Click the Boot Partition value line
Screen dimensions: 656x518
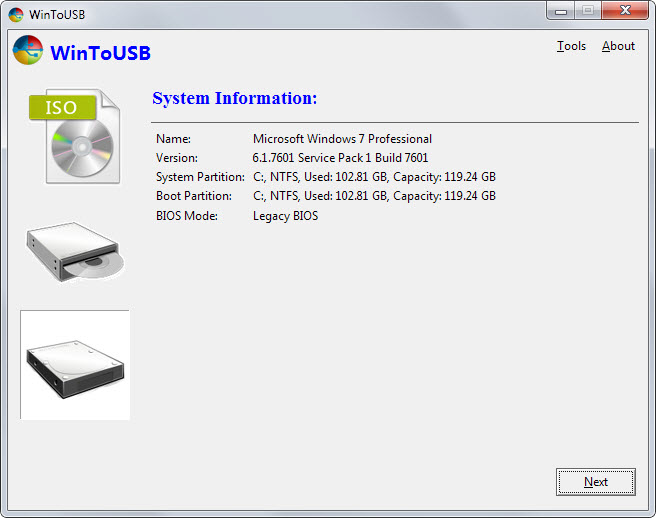point(374,196)
